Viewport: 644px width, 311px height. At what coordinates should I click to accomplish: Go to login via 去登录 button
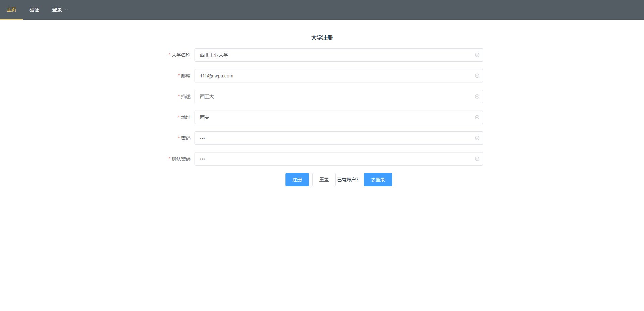tap(378, 180)
